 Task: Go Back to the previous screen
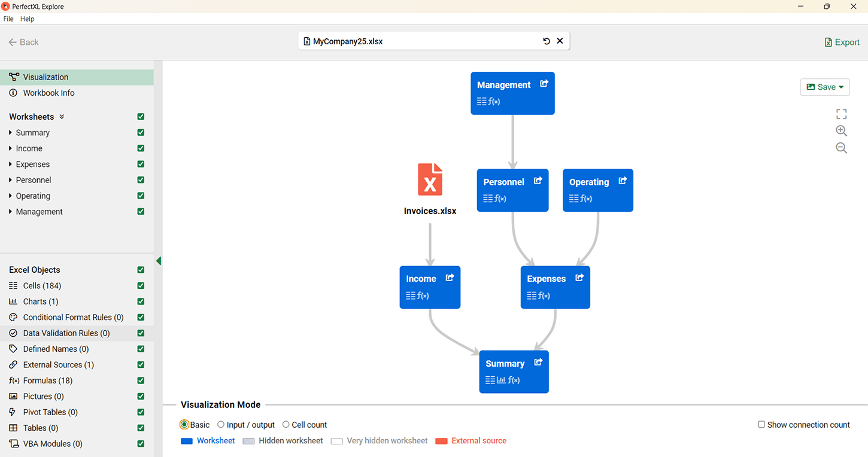click(24, 42)
